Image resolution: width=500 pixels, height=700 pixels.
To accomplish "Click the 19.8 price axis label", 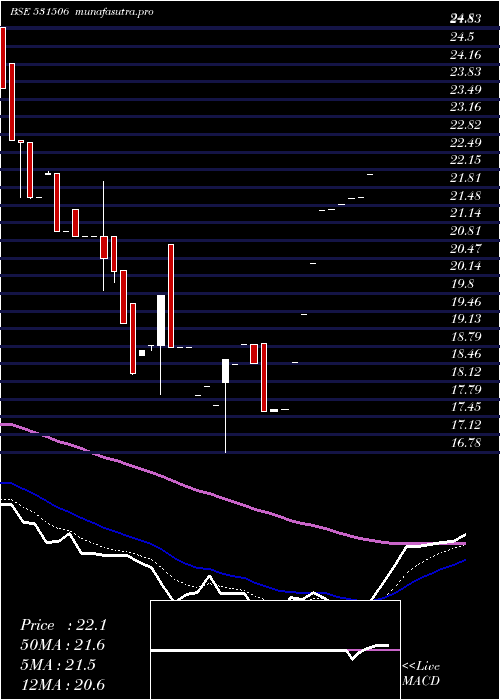I will click(462, 283).
